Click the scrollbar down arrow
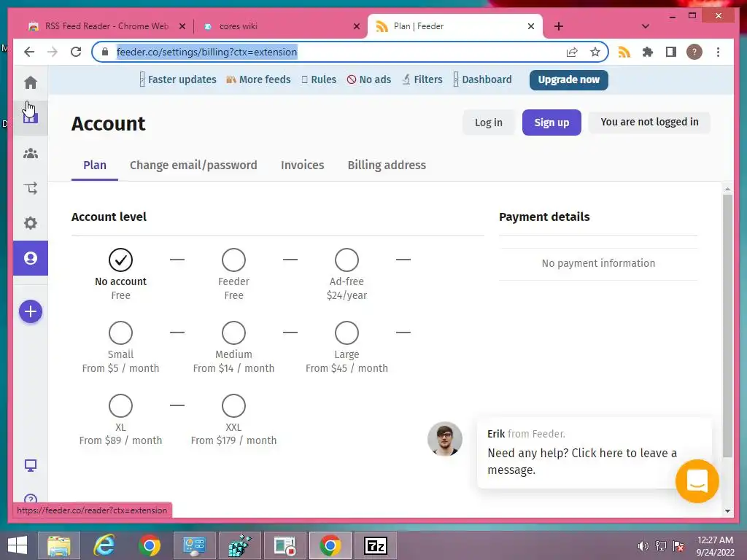 727,511
